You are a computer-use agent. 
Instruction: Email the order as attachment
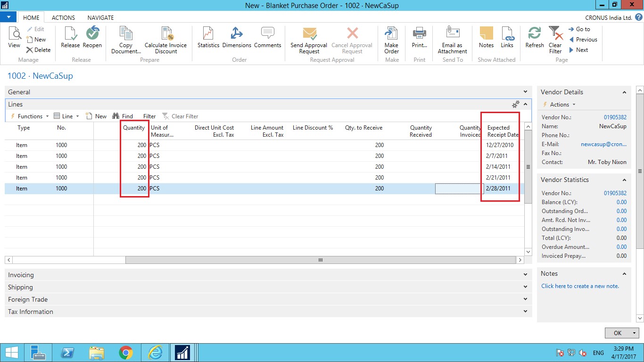453,40
